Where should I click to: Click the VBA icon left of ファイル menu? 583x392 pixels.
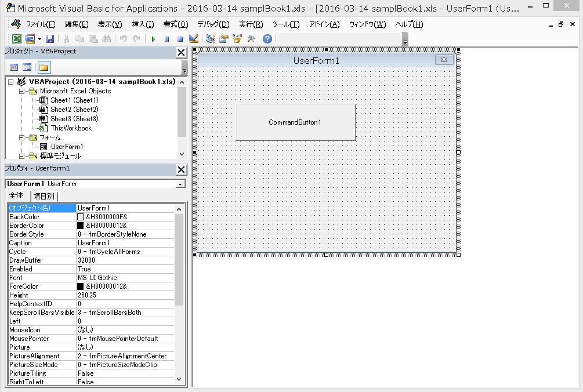16,24
